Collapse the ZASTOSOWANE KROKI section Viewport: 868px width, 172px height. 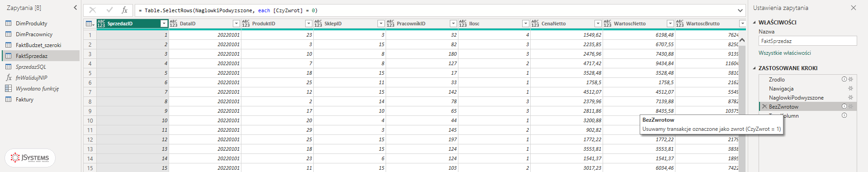coord(754,68)
